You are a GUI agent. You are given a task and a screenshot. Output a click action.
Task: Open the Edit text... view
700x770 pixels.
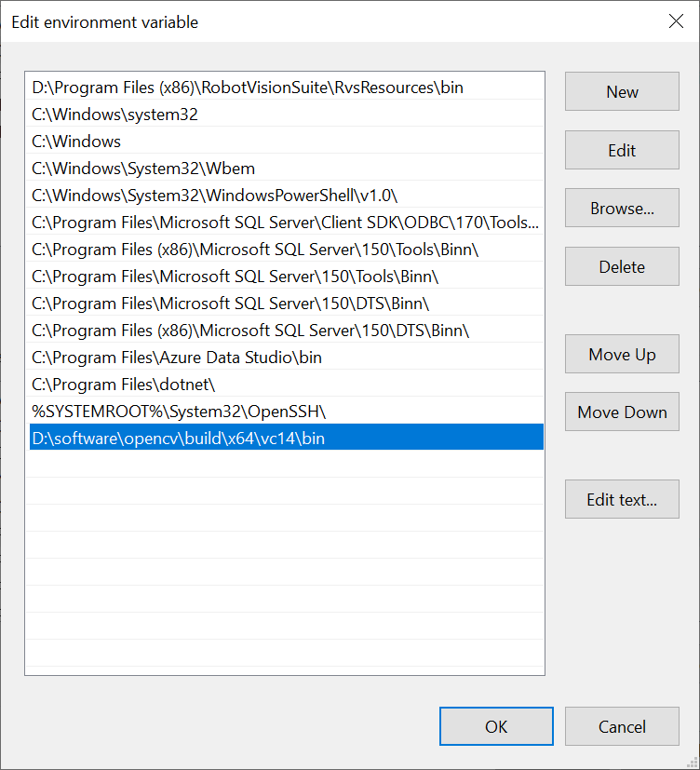(622, 499)
